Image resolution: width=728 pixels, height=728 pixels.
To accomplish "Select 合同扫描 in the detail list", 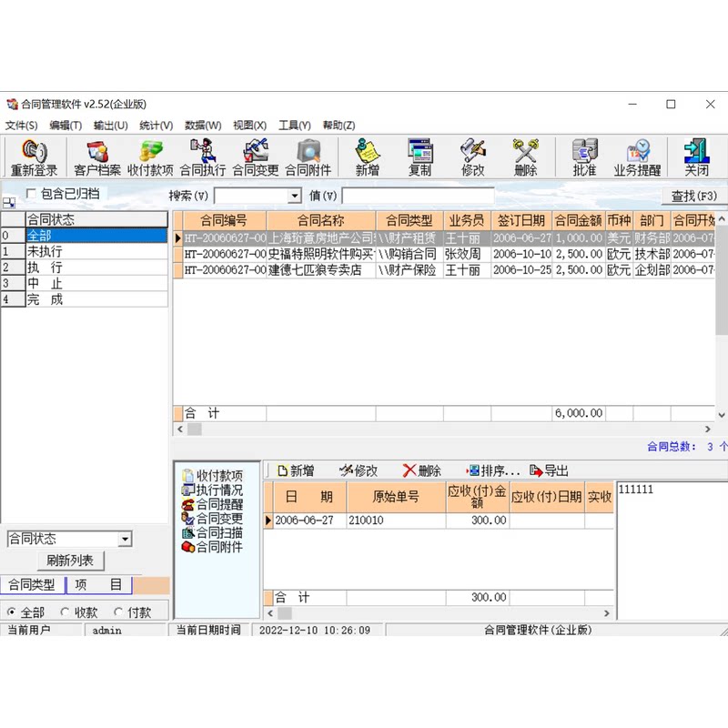I will [213, 532].
